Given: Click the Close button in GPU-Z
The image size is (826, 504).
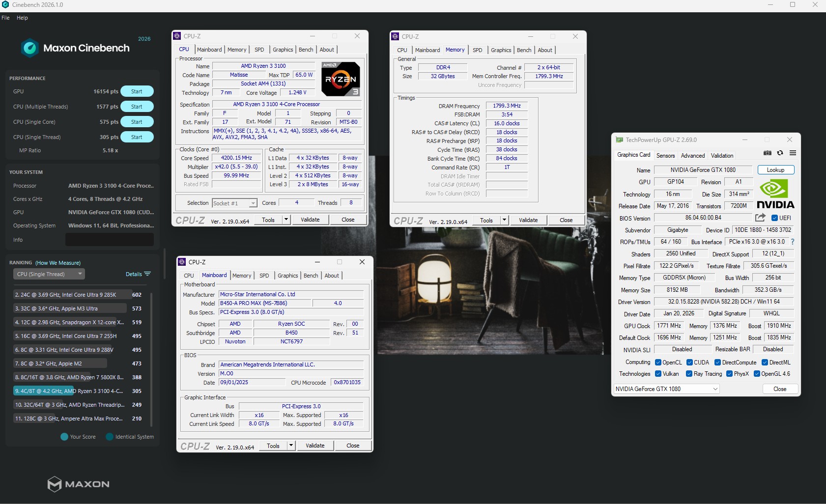Looking at the screenshot, I should [x=780, y=389].
